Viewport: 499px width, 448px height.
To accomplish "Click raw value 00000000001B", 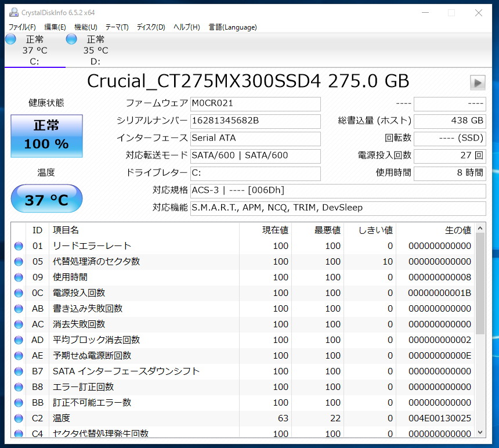I will click(x=439, y=292).
